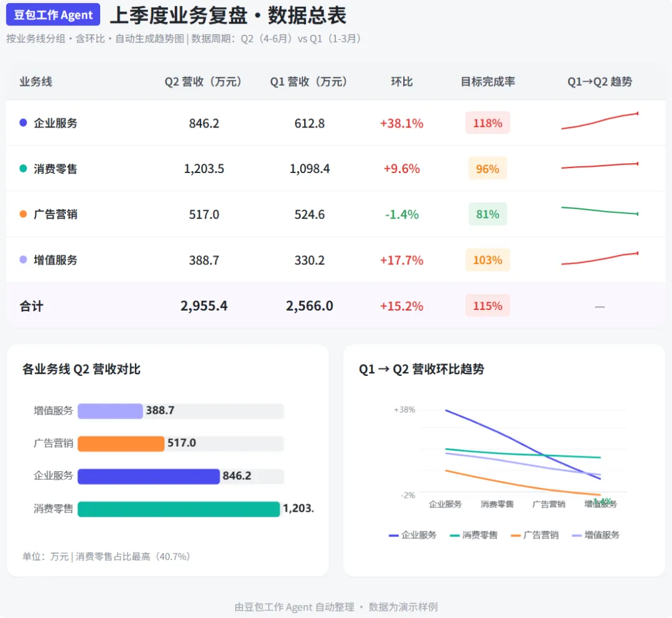
Task: Select the Q1 营收（万元）column header
Action: pos(309,82)
